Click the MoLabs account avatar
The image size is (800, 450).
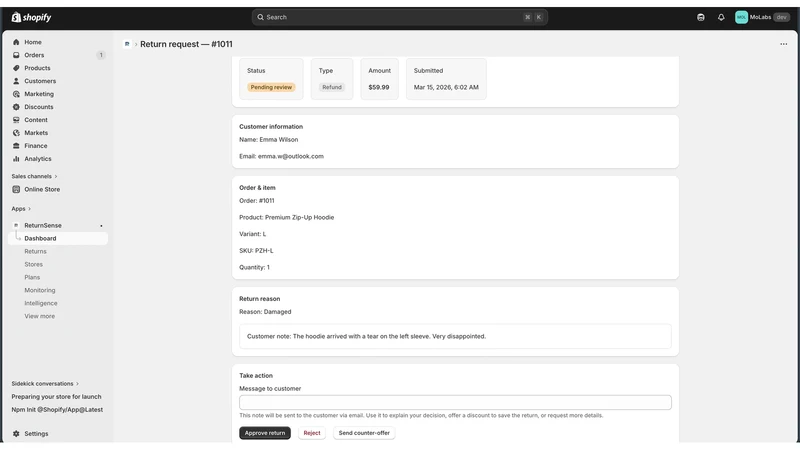(741, 17)
